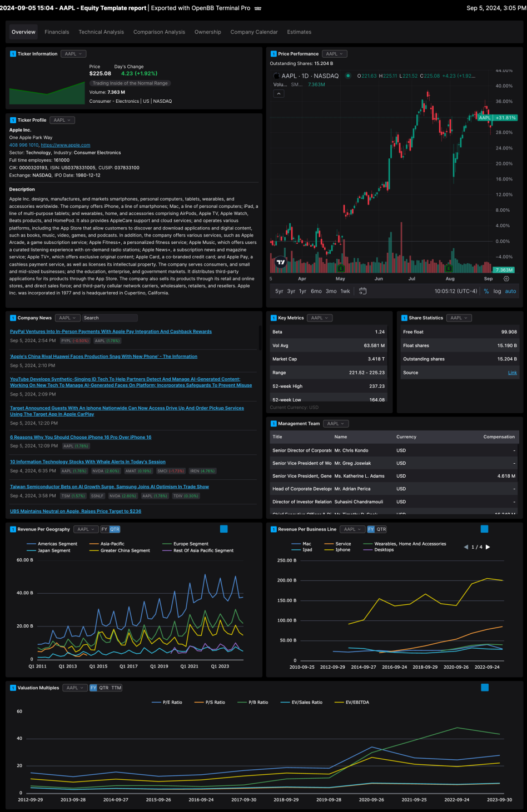Click the May earnings E marker
The height and width of the screenshot is (812, 527).
click(x=341, y=268)
